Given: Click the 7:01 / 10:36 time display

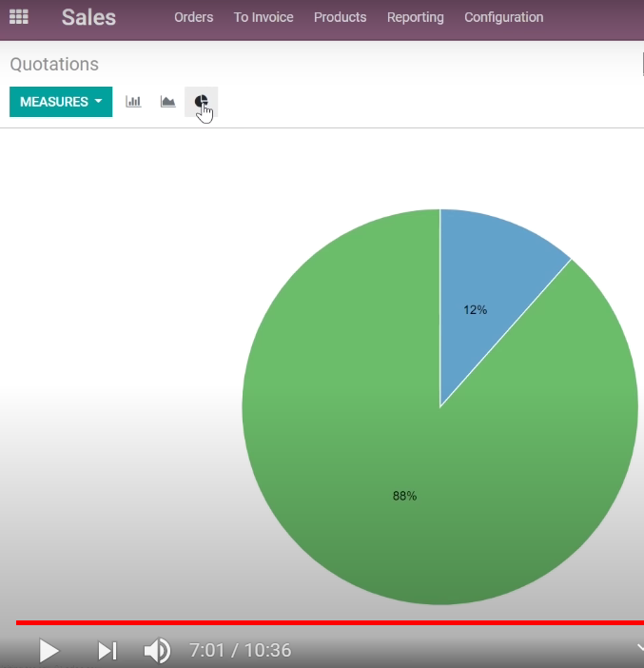Looking at the screenshot, I should (241, 651).
